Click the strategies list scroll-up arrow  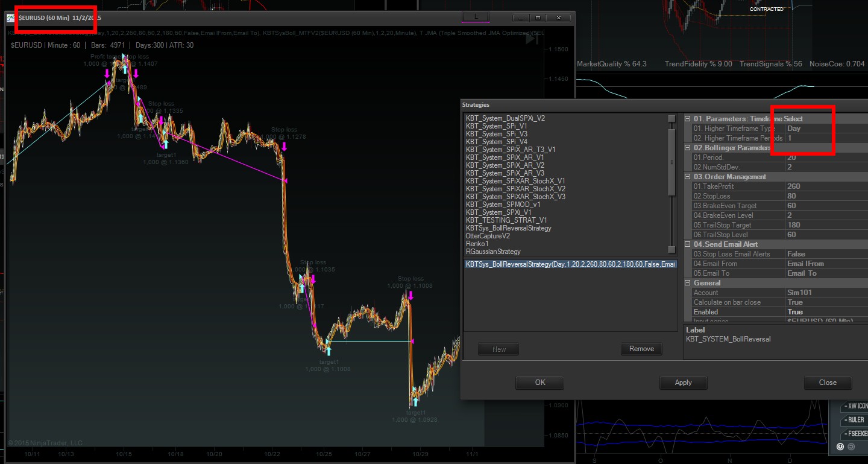pyautogui.click(x=671, y=119)
